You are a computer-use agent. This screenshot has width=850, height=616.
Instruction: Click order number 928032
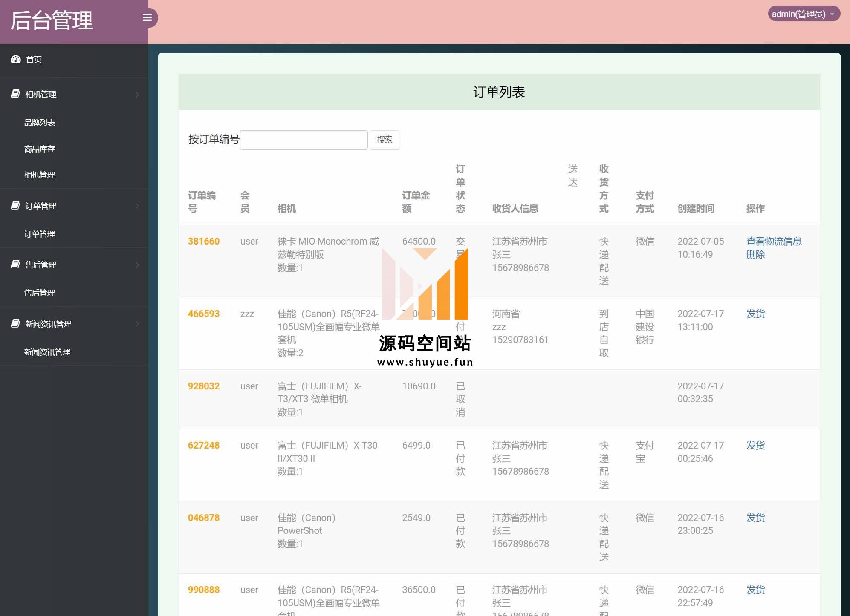204,386
